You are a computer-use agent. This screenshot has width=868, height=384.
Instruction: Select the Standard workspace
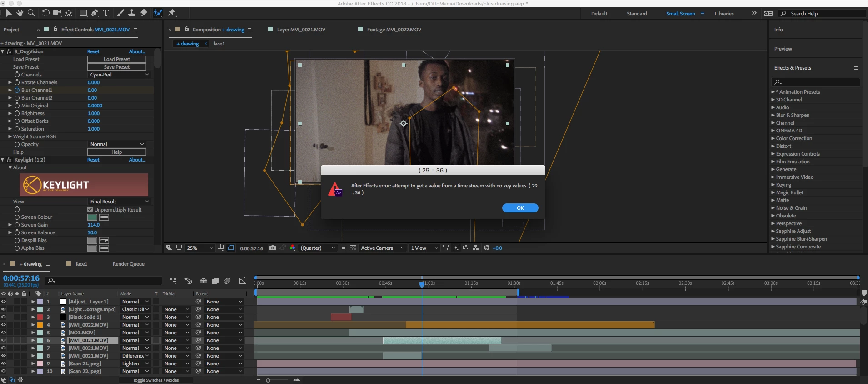coord(637,14)
